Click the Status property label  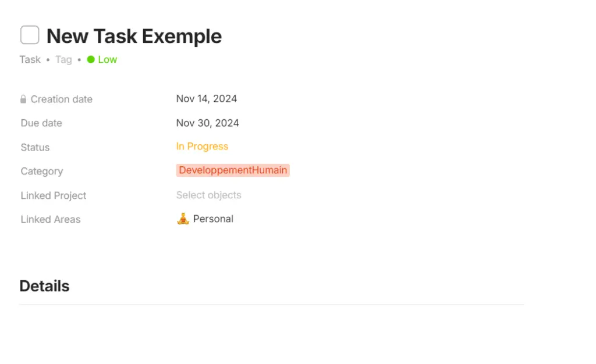34,147
